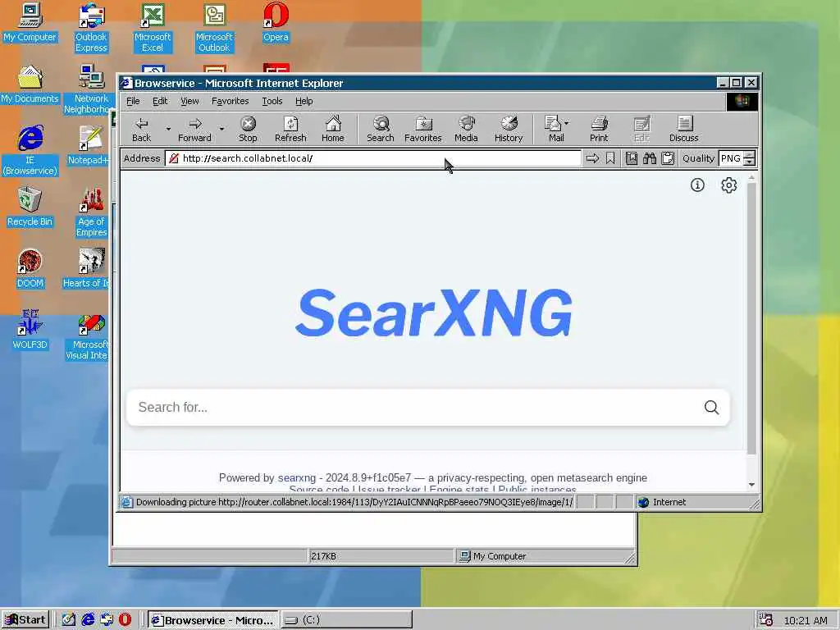
Task: Click Browservice taskbar button
Action: (x=213, y=620)
